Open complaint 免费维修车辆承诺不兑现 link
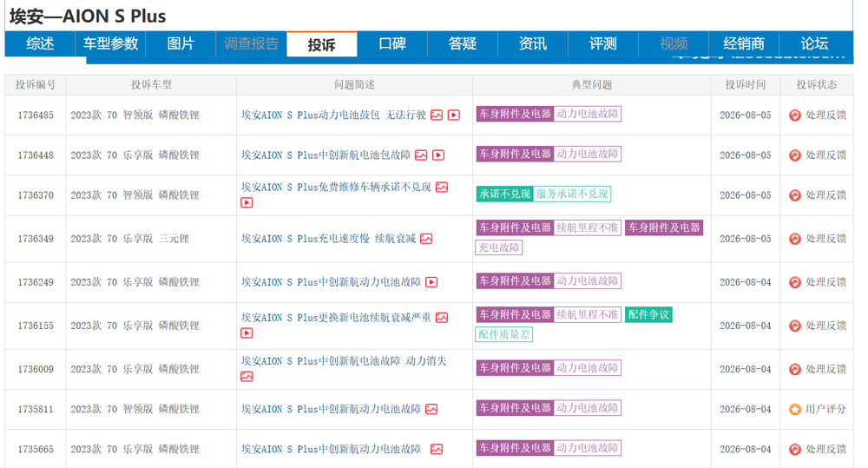The height and width of the screenshot is (468, 868). (336, 188)
